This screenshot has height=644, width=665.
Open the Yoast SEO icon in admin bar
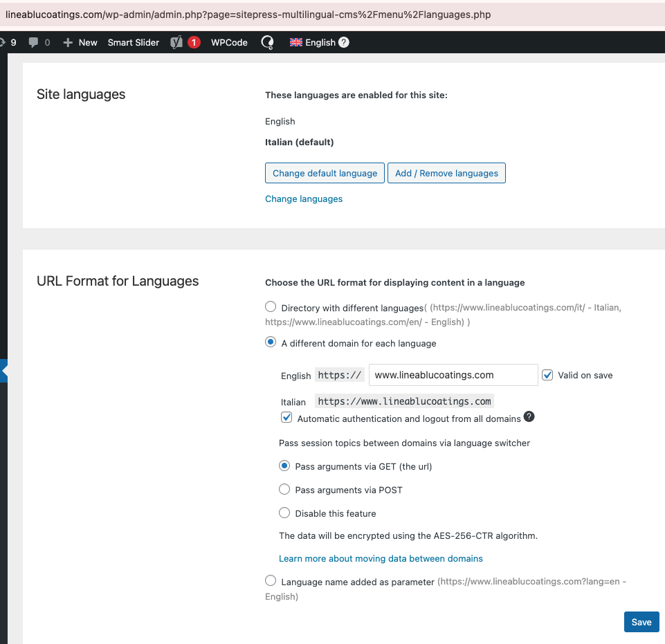click(176, 42)
